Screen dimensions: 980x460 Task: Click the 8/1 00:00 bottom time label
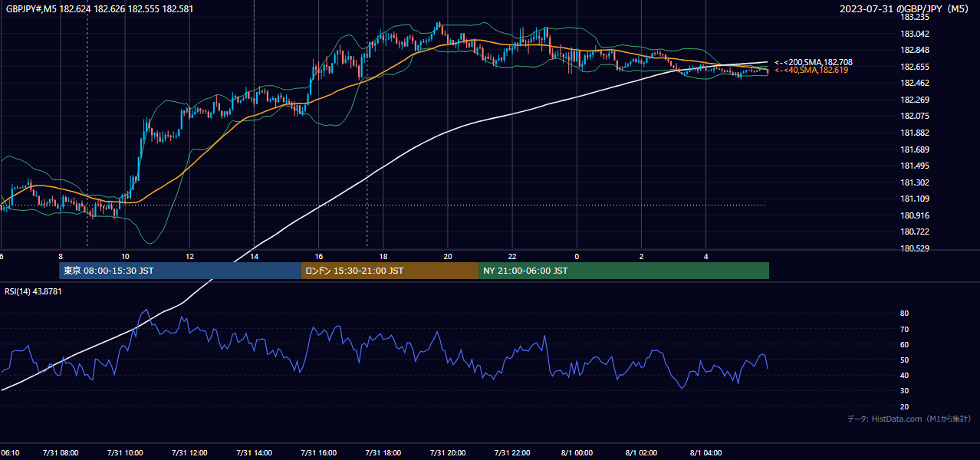pyautogui.click(x=577, y=453)
